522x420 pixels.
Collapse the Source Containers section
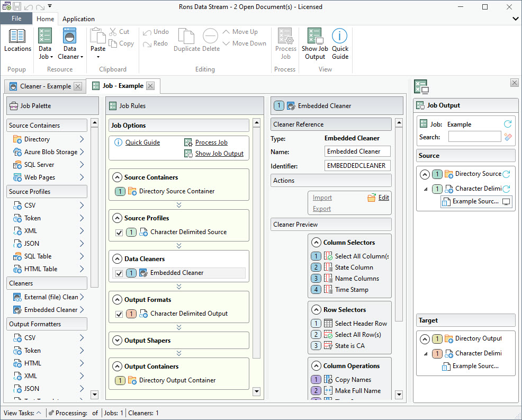116,177
